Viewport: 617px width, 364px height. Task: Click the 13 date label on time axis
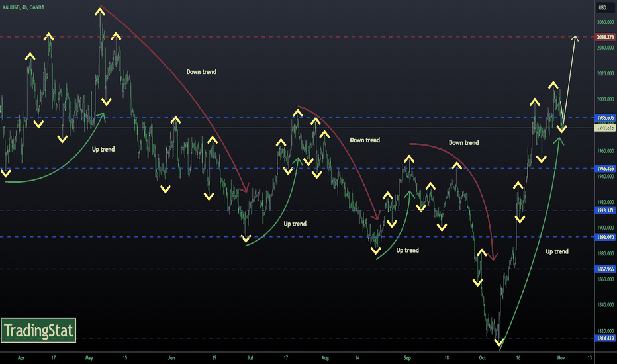coord(590,357)
